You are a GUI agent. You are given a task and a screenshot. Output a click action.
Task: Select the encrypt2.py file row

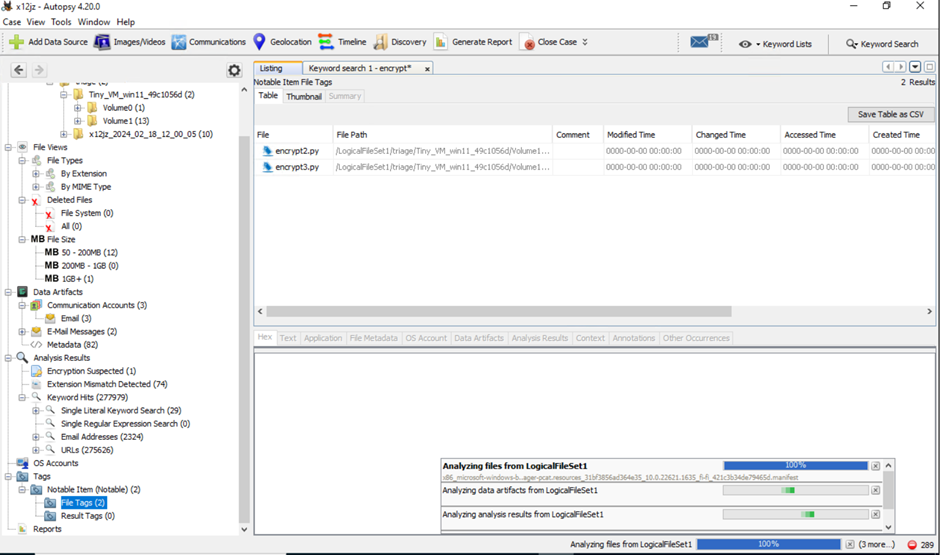pyautogui.click(x=595, y=151)
